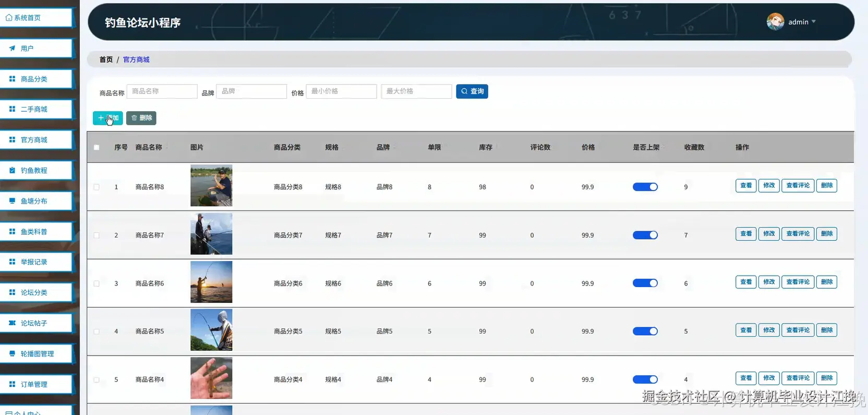This screenshot has height=415, width=868.
Task: Open 二手商城 in the sidebar
Action: pos(36,109)
